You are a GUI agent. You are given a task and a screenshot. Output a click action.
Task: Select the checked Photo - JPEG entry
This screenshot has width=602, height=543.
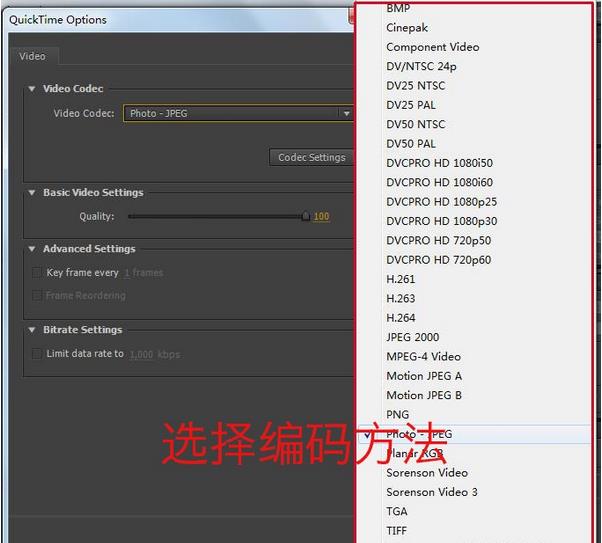(474, 434)
